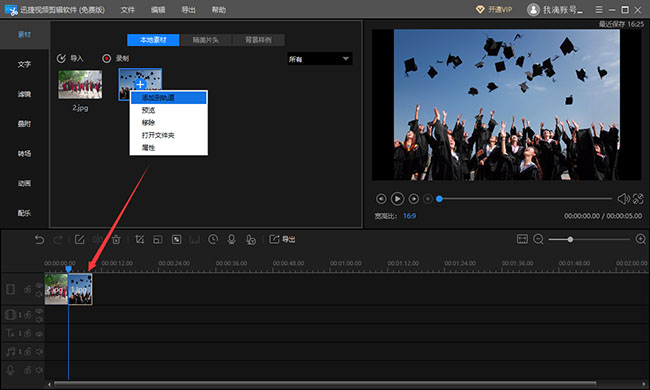Lock the music track
Viewport: 650px width, 390px height.
[x=27, y=351]
